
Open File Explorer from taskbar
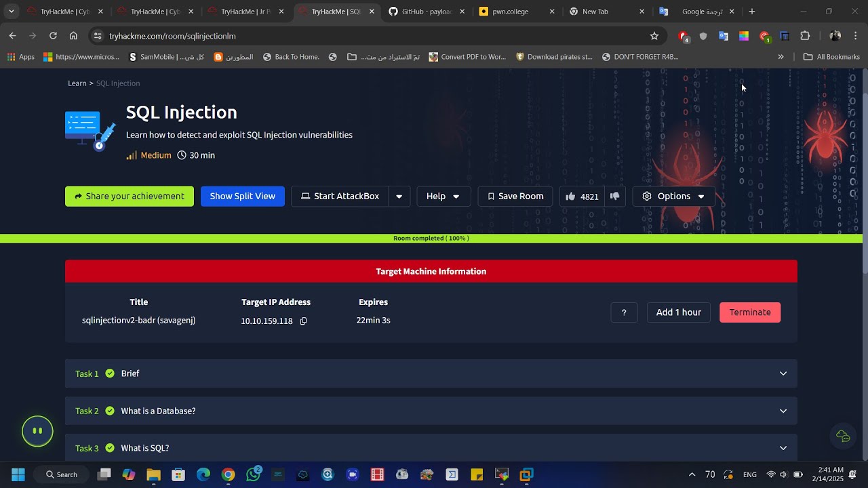[x=153, y=474]
